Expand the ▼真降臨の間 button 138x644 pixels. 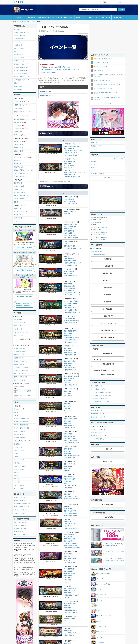pos(108,288)
